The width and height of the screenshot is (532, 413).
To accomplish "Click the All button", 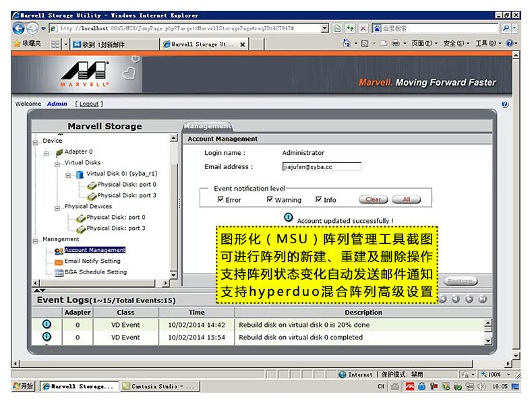I will (406, 199).
